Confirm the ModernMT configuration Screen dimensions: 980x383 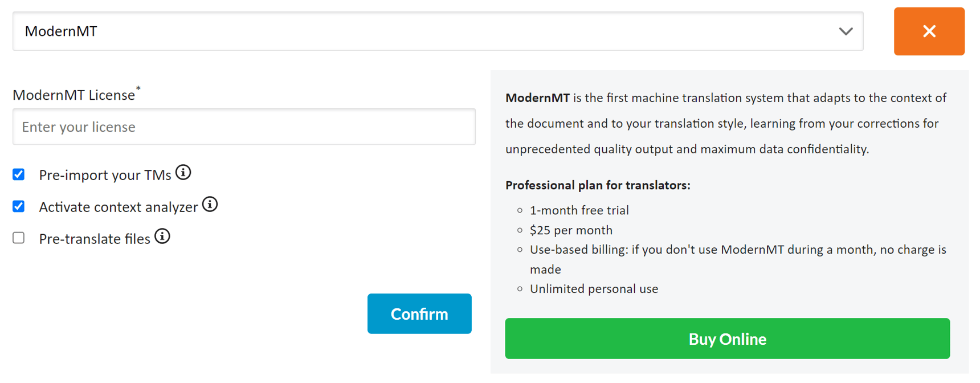[419, 313]
